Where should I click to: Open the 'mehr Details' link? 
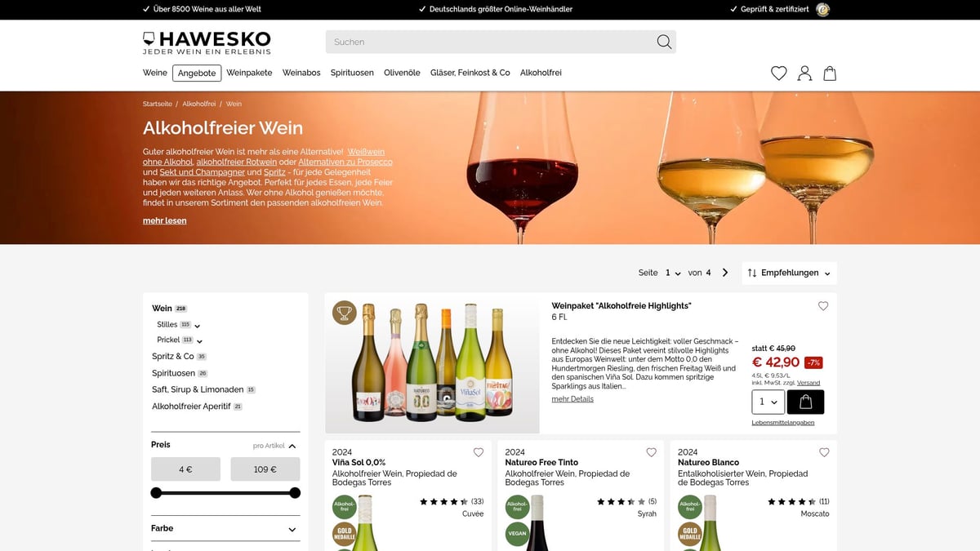pyautogui.click(x=572, y=399)
